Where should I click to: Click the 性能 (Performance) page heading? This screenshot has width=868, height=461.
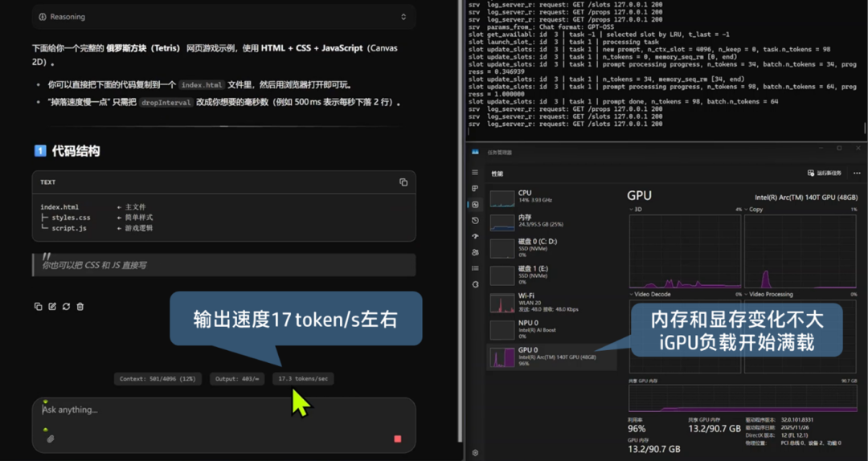497,173
